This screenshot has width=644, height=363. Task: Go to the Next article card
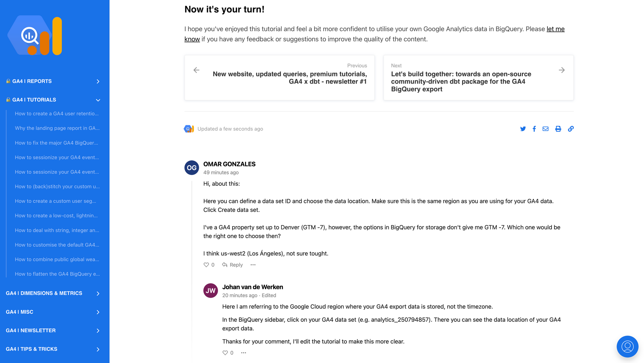(x=478, y=78)
